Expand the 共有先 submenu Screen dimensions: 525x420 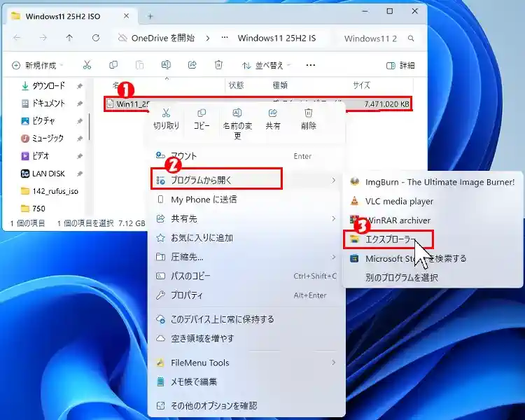coord(246,218)
